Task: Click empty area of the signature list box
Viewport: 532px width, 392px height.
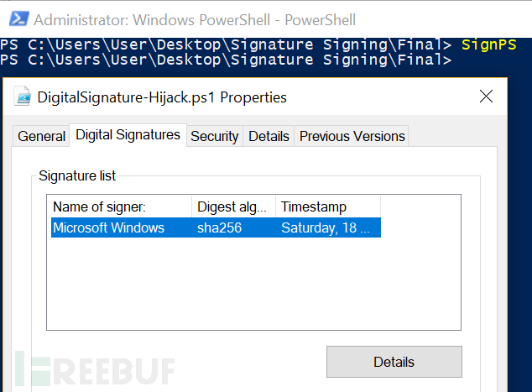Action: coord(253,284)
